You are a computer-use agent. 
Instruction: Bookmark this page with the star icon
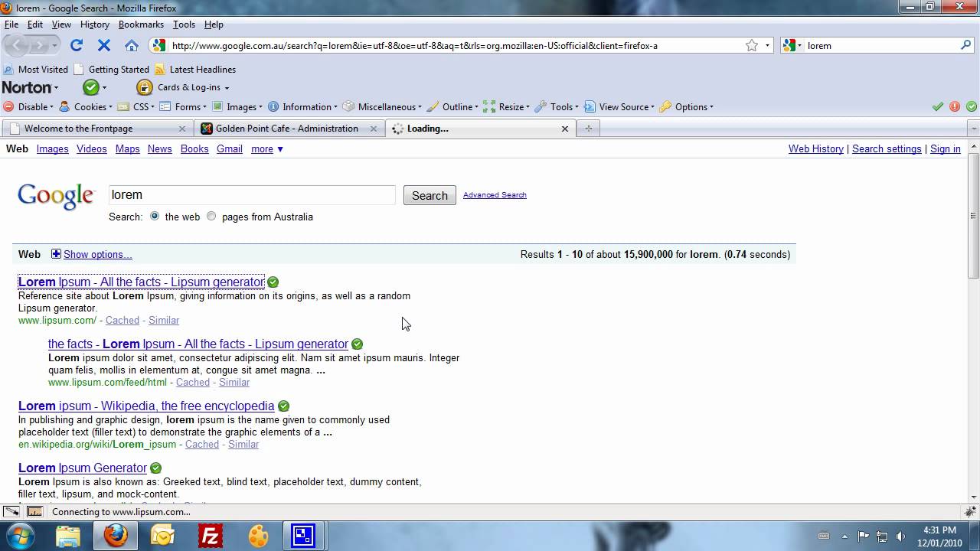pos(752,45)
